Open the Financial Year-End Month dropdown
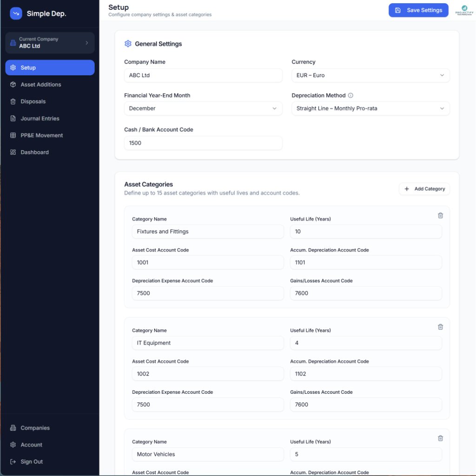This screenshot has width=476, height=476. [203, 108]
